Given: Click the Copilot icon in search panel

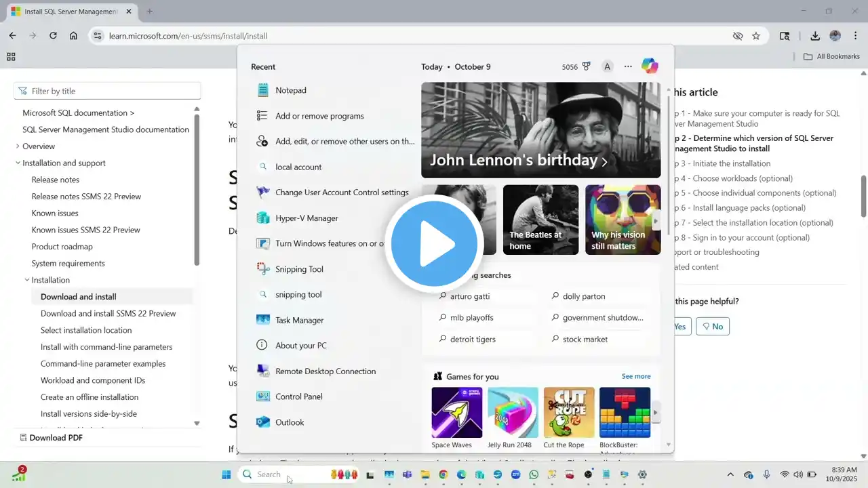Looking at the screenshot, I should click(649, 66).
